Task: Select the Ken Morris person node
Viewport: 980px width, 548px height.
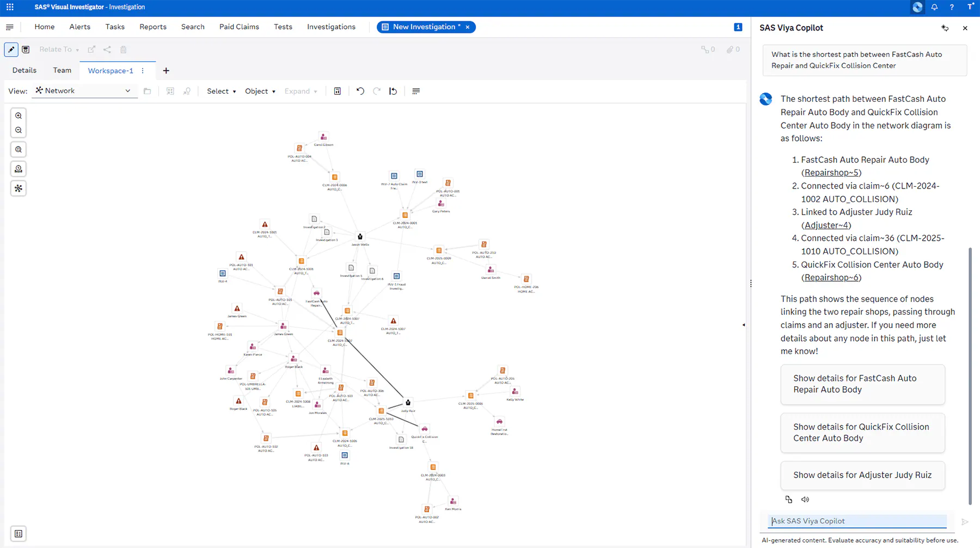Action: click(453, 501)
